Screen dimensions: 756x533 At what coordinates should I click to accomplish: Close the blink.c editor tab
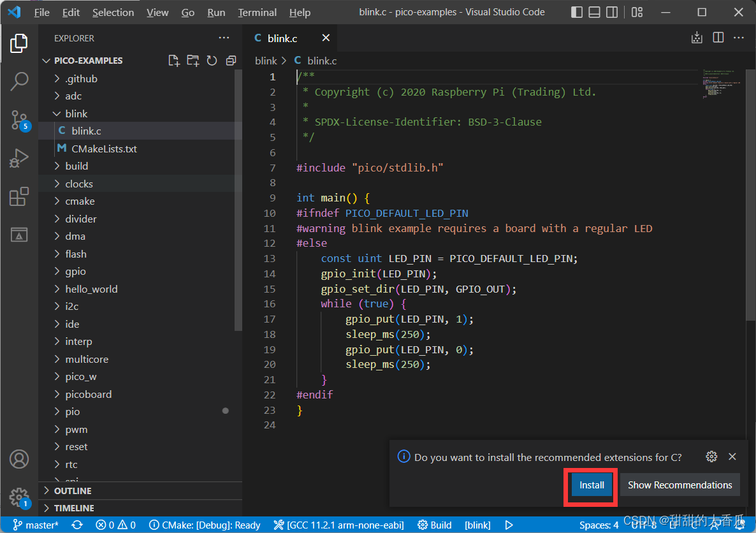[x=326, y=38]
